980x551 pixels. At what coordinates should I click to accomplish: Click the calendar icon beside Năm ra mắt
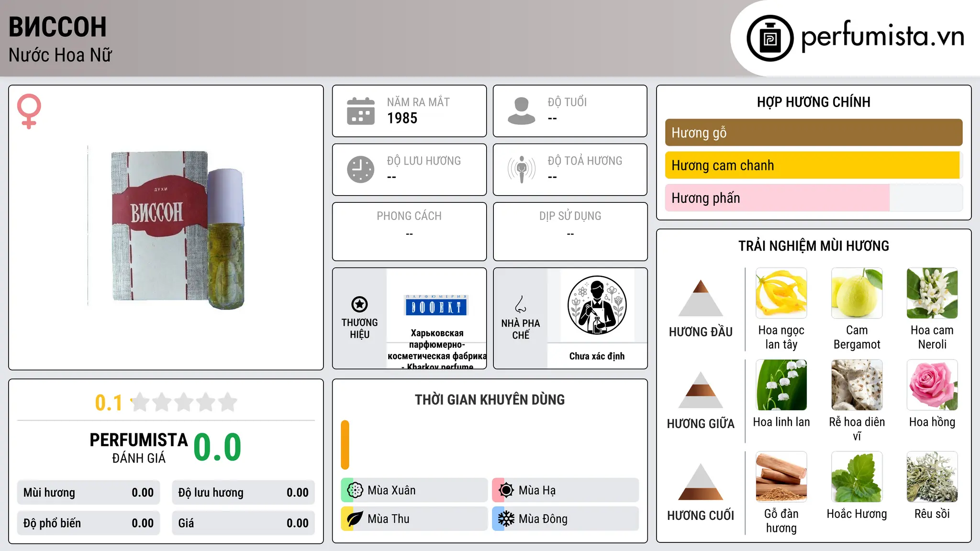(361, 111)
